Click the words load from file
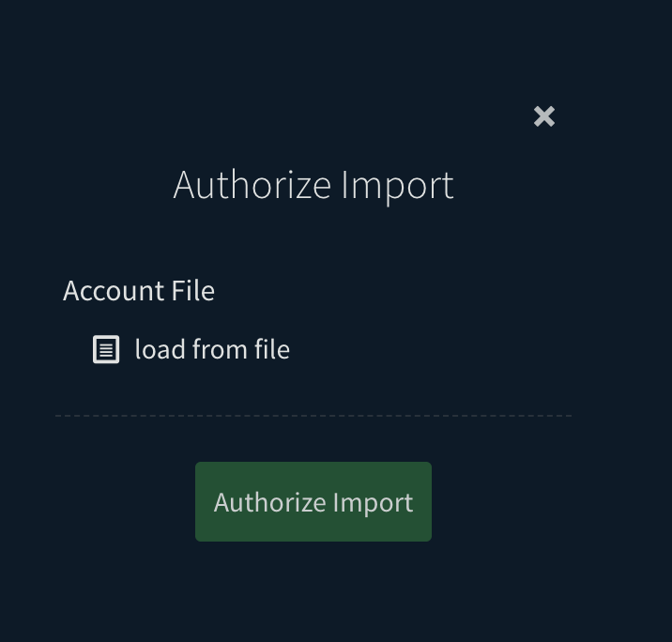672x642 pixels. pos(212,350)
